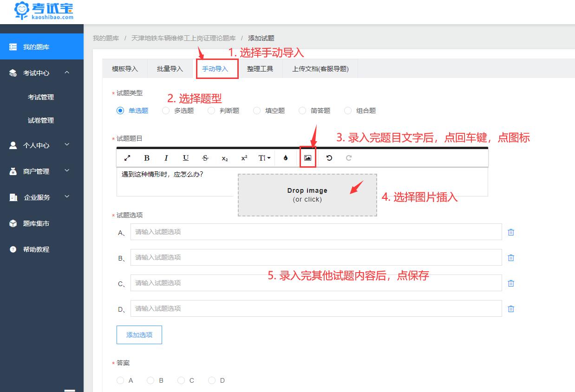Screen dimensions: 575x392
Task: Apply italic formatting in editor toolbar
Action: [166, 158]
